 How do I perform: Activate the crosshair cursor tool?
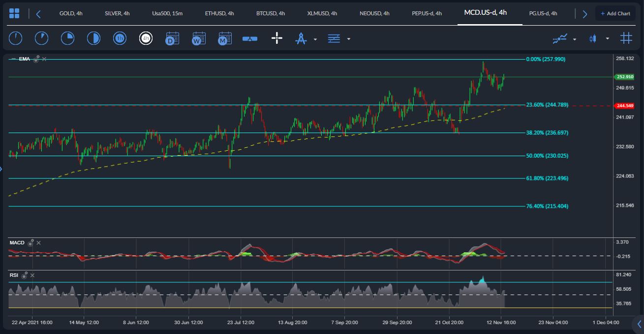pyautogui.click(x=277, y=38)
